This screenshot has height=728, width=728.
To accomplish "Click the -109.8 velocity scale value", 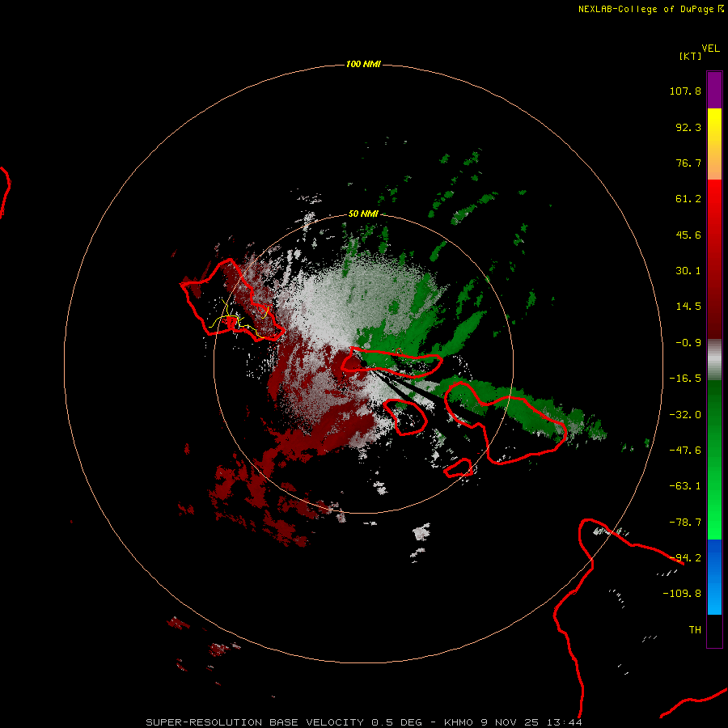I will tap(682, 594).
